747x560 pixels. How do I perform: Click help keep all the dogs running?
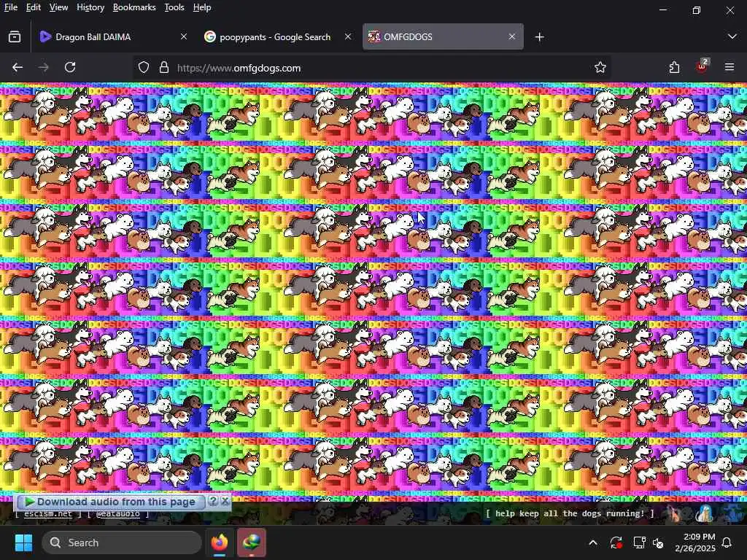click(570, 513)
